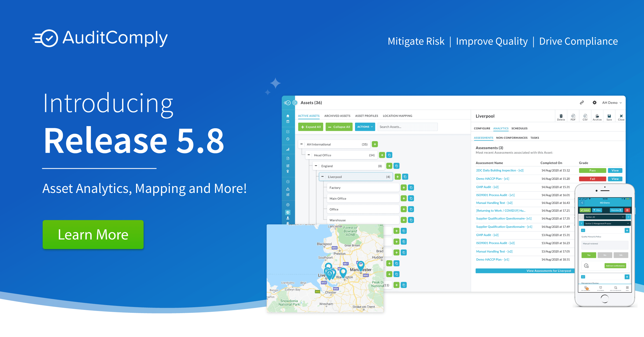Copy the Main Office asset
Screen dimensions: 644x337
pyautogui.click(x=411, y=198)
